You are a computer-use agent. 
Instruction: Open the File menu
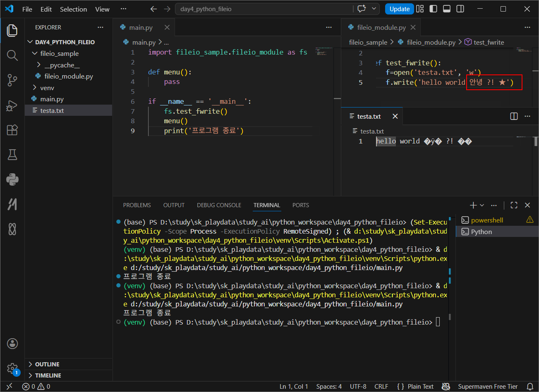click(27, 9)
